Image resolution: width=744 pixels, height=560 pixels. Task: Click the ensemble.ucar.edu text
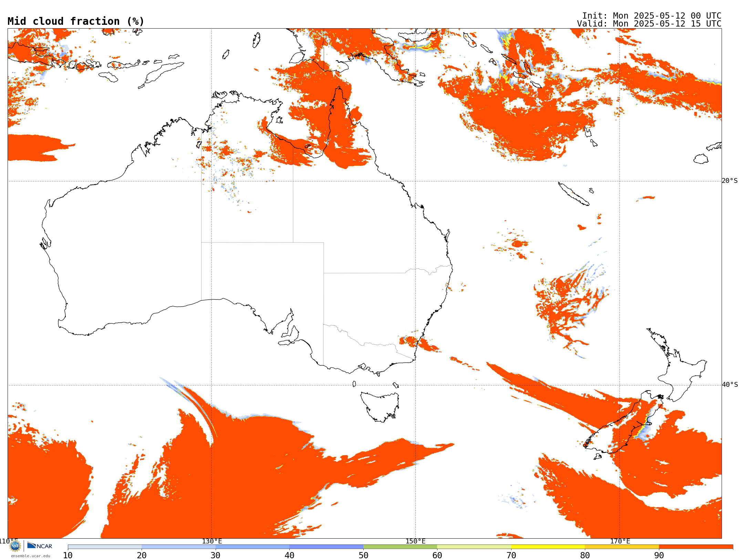click(x=31, y=556)
